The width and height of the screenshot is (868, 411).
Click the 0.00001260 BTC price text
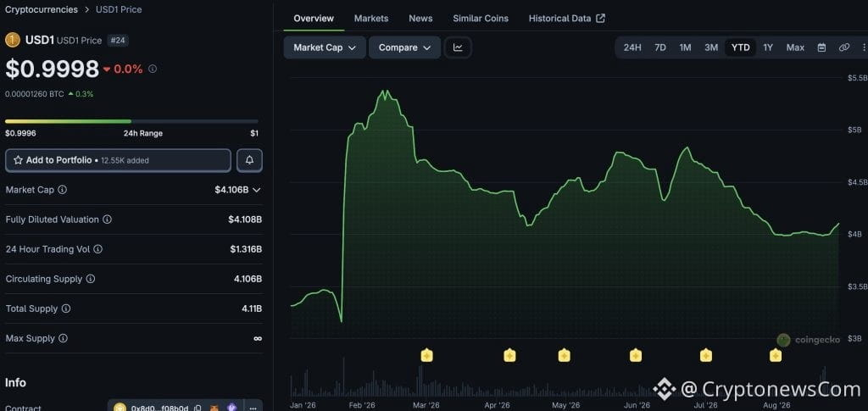pos(34,94)
